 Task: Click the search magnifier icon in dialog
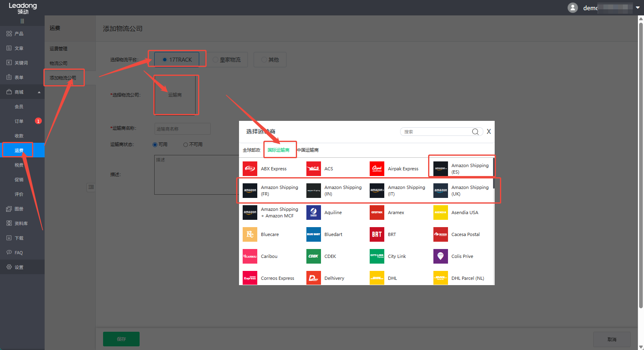coord(475,132)
